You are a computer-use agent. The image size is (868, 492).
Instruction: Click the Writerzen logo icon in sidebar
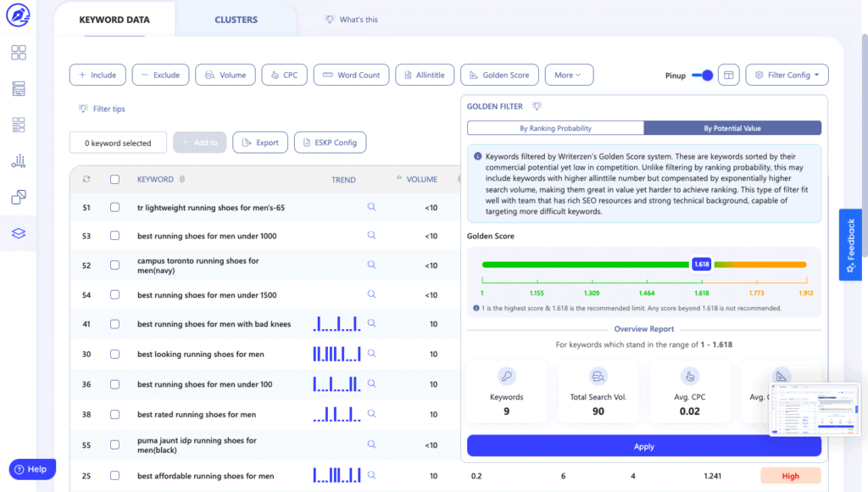pyautogui.click(x=18, y=14)
